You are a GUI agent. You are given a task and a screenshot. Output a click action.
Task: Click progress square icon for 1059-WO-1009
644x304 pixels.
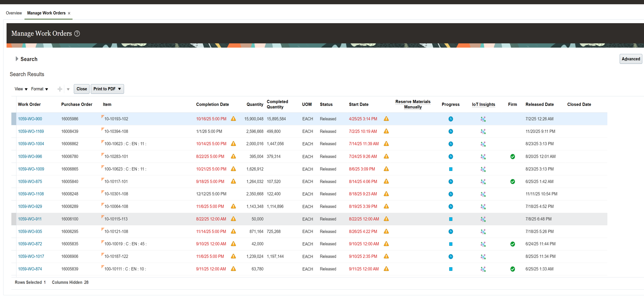tap(451, 169)
